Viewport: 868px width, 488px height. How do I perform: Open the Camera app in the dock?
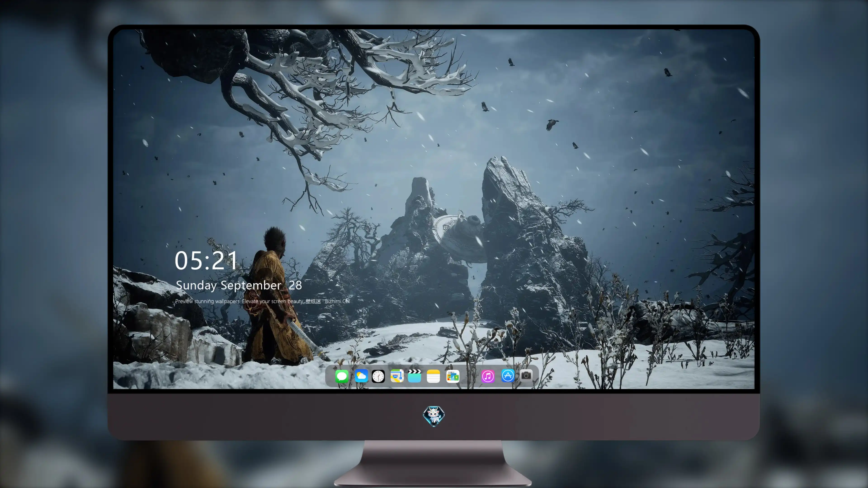pyautogui.click(x=526, y=375)
